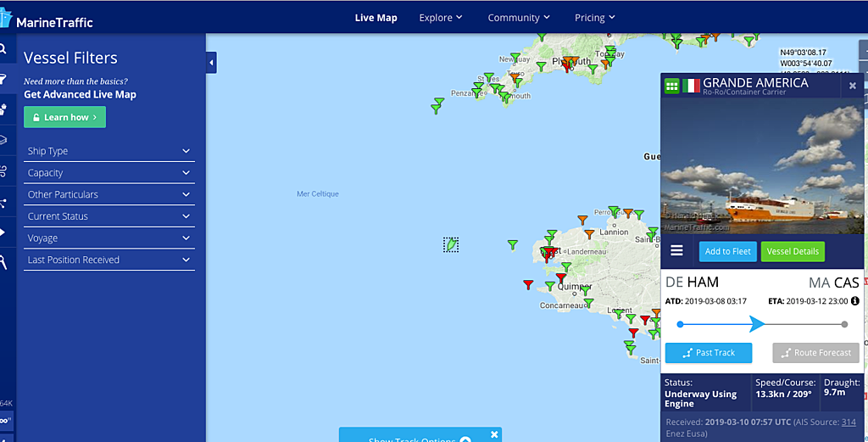Open the connected-nodes icon in sidebar
This screenshot has height=442, width=868.
click(3, 203)
